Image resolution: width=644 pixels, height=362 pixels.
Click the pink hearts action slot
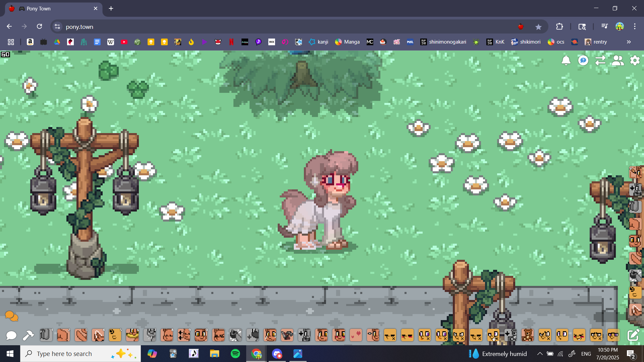coord(356,335)
